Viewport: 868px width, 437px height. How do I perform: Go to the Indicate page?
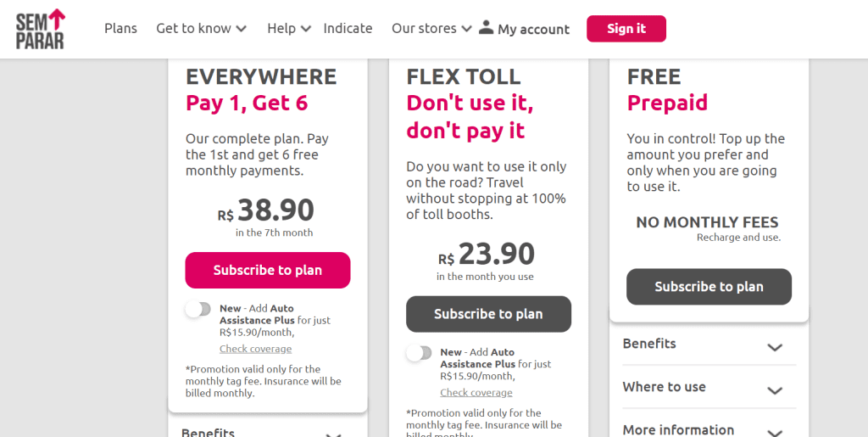pyautogui.click(x=348, y=29)
